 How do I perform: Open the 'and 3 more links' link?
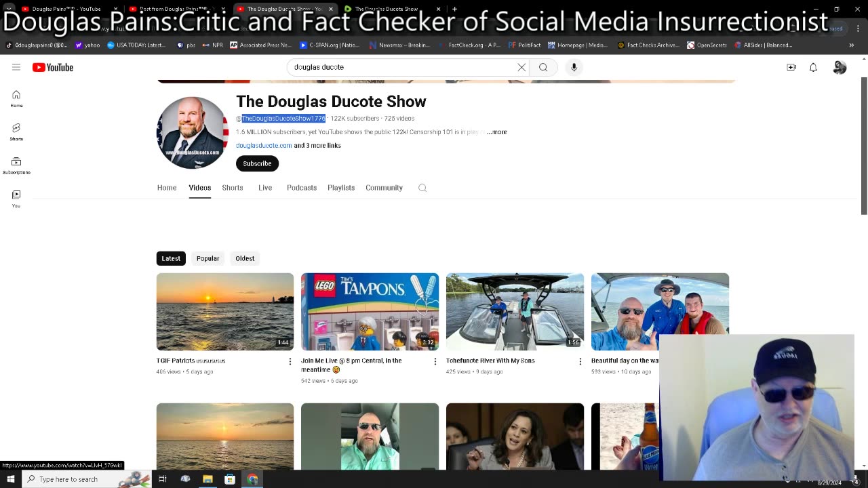click(317, 146)
